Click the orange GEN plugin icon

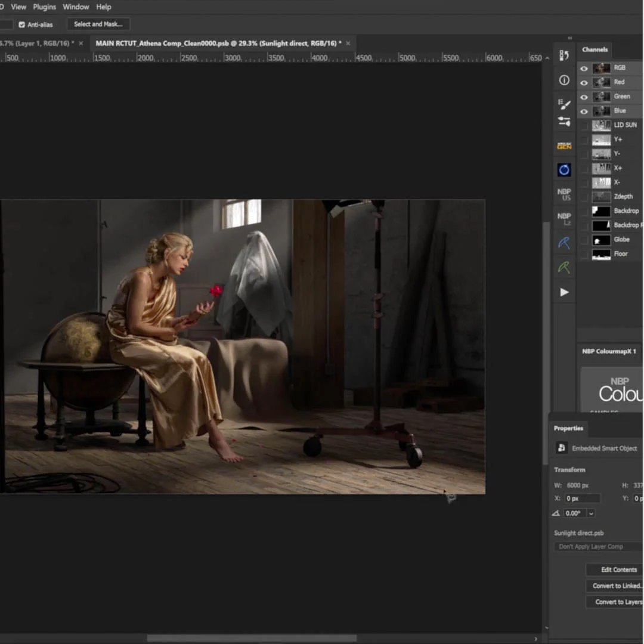click(x=564, y=145)
